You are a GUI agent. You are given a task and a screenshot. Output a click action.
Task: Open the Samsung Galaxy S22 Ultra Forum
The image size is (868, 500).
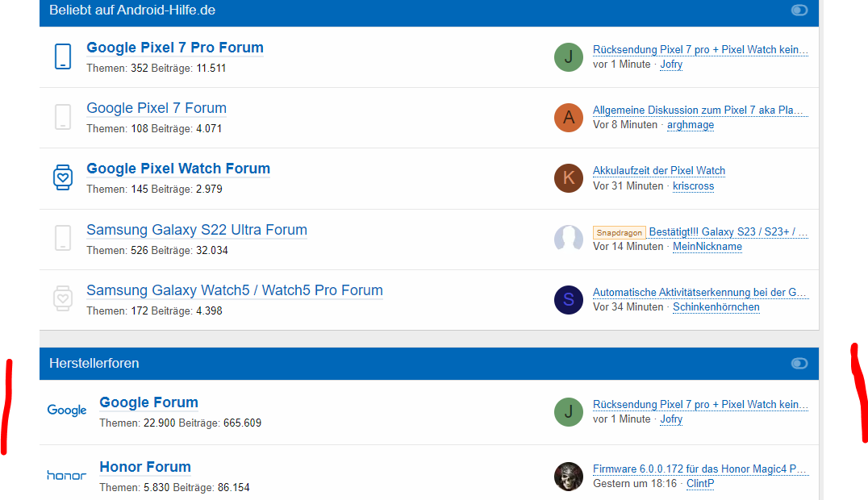[x=197, y=229]
